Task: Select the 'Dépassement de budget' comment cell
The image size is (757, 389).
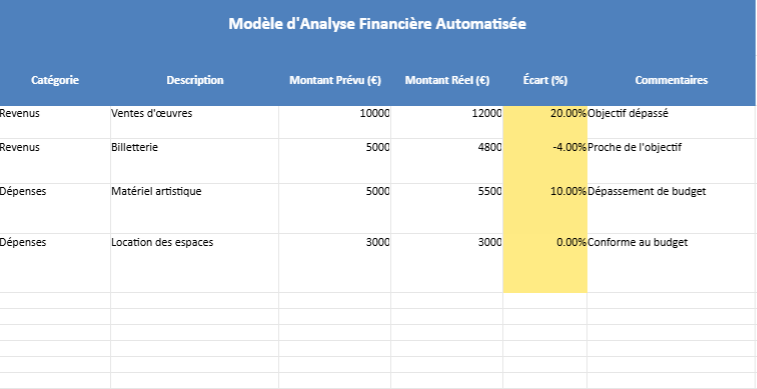Action: point(671,208)
